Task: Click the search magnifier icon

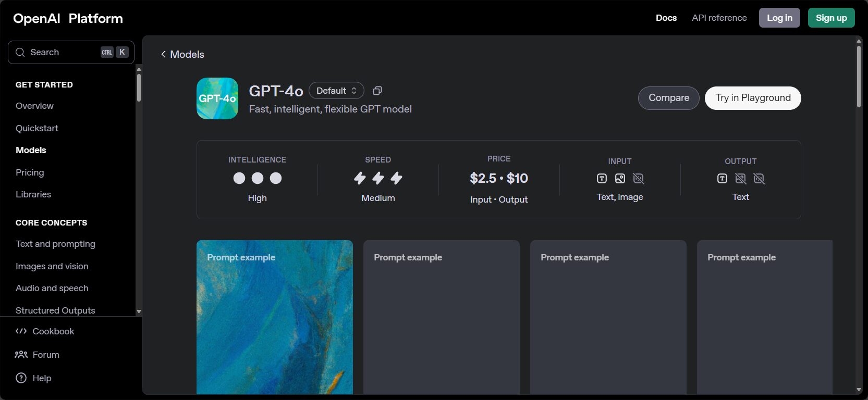Action: coord(20,52)
